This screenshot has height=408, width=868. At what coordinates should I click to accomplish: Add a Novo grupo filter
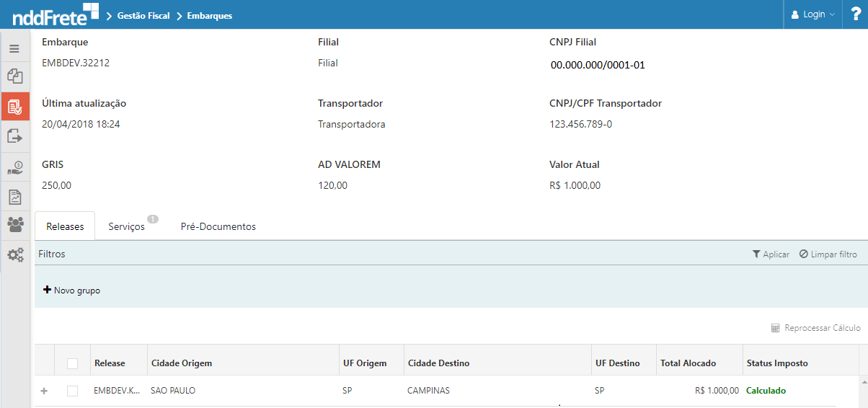[72, 291]
